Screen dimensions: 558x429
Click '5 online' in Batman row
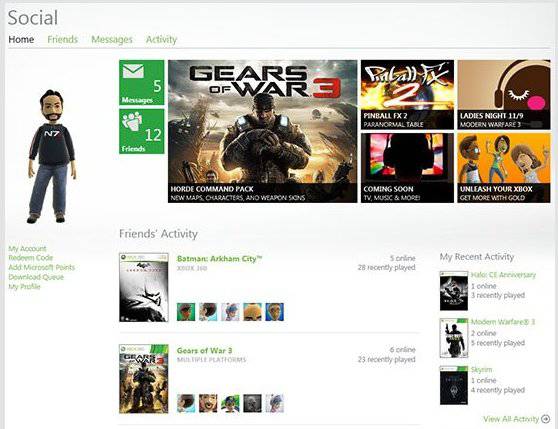pyautogui.click(x=402, y=258)
